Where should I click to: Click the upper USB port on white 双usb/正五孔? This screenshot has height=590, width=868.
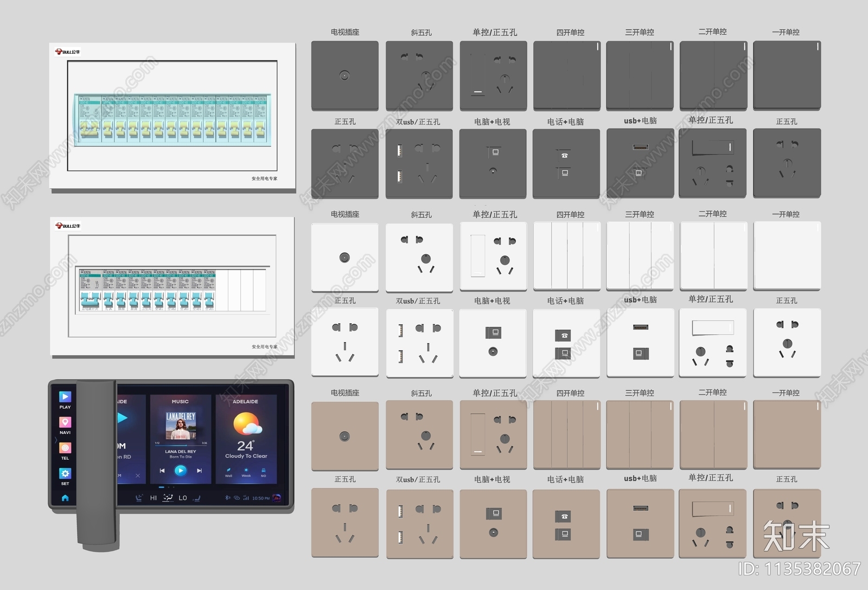point(400,330)
